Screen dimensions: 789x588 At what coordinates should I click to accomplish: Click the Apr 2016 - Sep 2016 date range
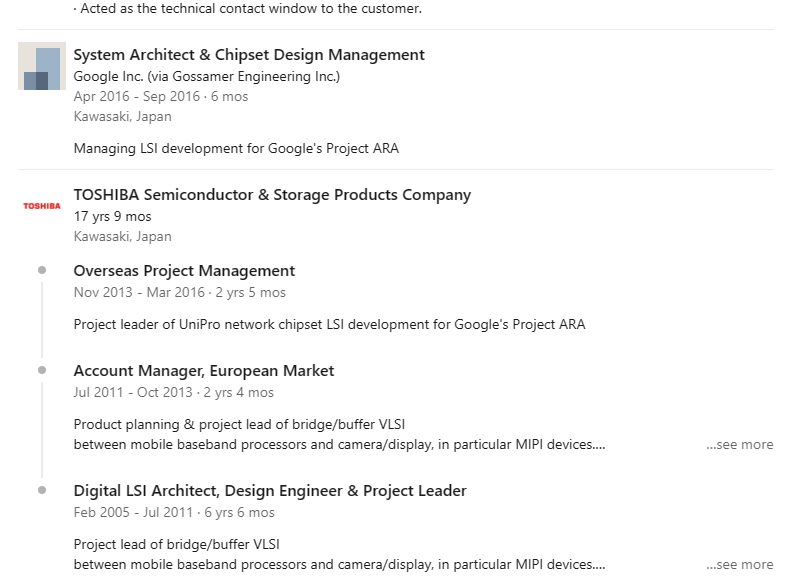coord(161,97)
